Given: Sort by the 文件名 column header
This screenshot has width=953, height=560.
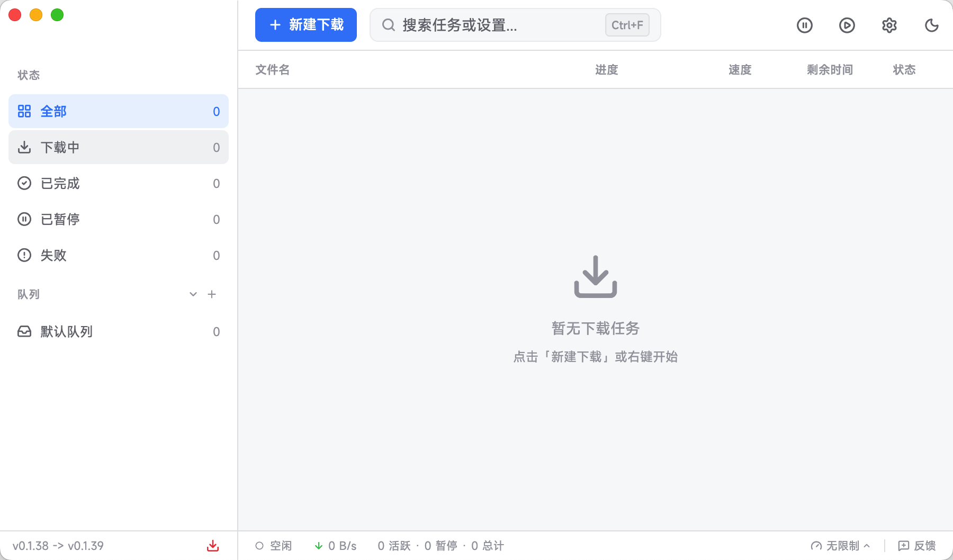Looking at the screenshot, I should [x=273, y=70].
